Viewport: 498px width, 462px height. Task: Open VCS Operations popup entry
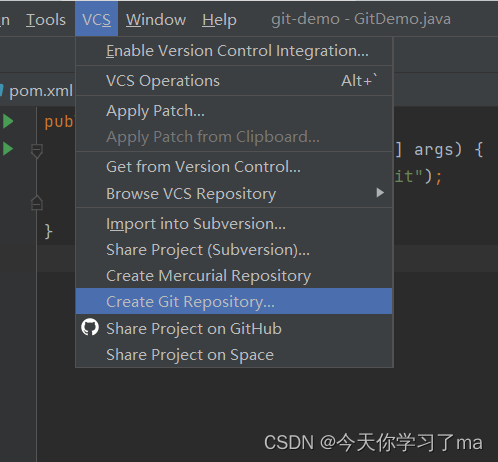(234, 81)
